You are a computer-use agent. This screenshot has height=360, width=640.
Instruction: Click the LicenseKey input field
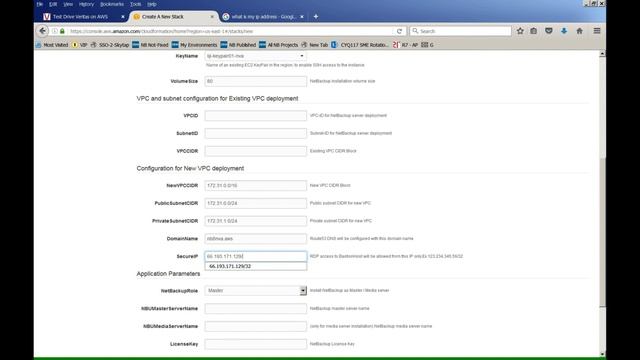256,344
